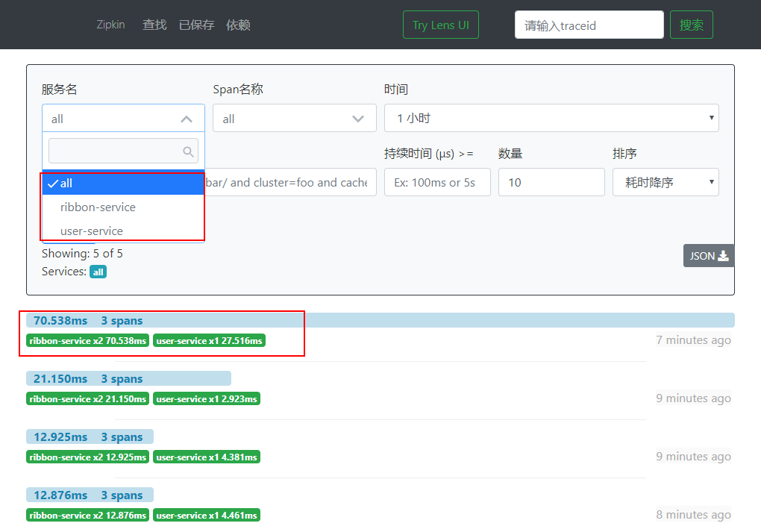Viewport: 761px width, 532px height.
Task: Click the Try Lens UI button
Action: 441,25
